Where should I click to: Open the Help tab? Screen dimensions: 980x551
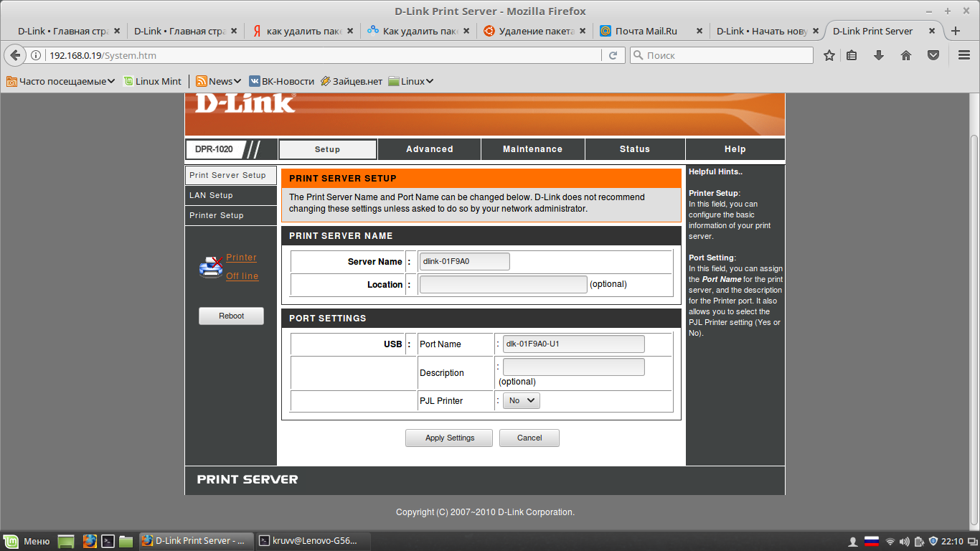click(x=735, y=149)
